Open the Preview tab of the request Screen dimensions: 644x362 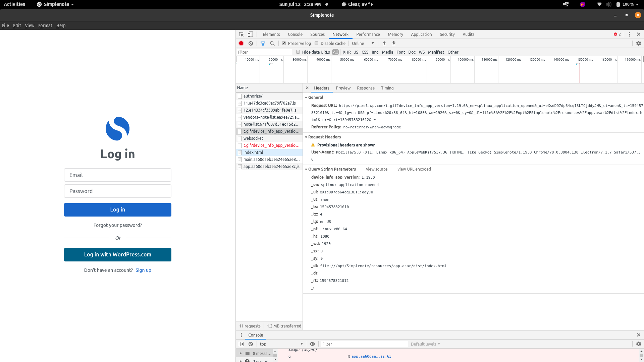343,88
